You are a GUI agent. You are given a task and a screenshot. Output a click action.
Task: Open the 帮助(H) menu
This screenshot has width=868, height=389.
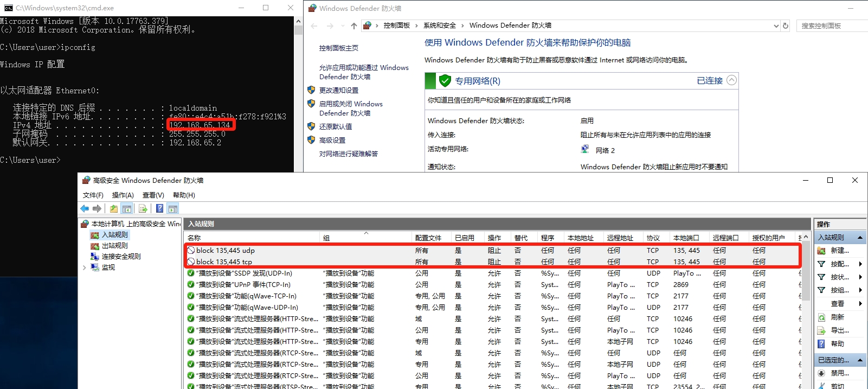(184, 195)
